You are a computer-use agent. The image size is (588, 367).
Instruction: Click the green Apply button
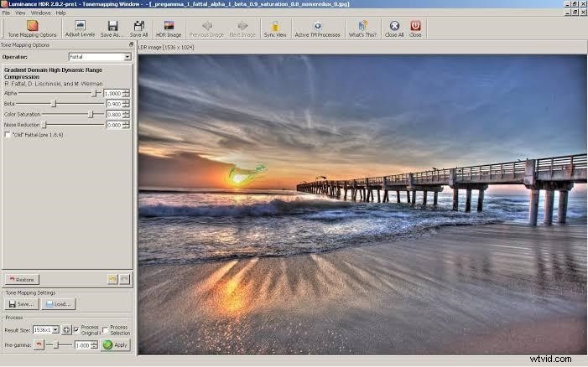tap(116, 344)
